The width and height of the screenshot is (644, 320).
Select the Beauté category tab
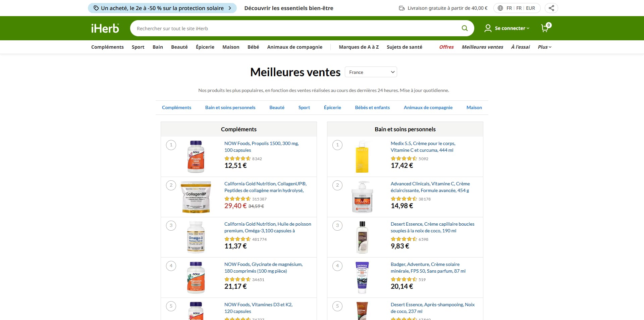coord(277,107)
